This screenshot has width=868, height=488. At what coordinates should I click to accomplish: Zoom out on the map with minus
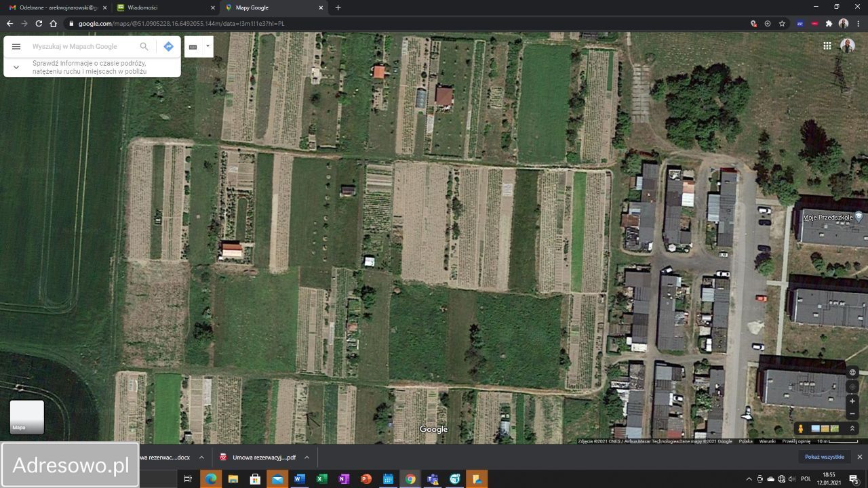coord(852,413)
